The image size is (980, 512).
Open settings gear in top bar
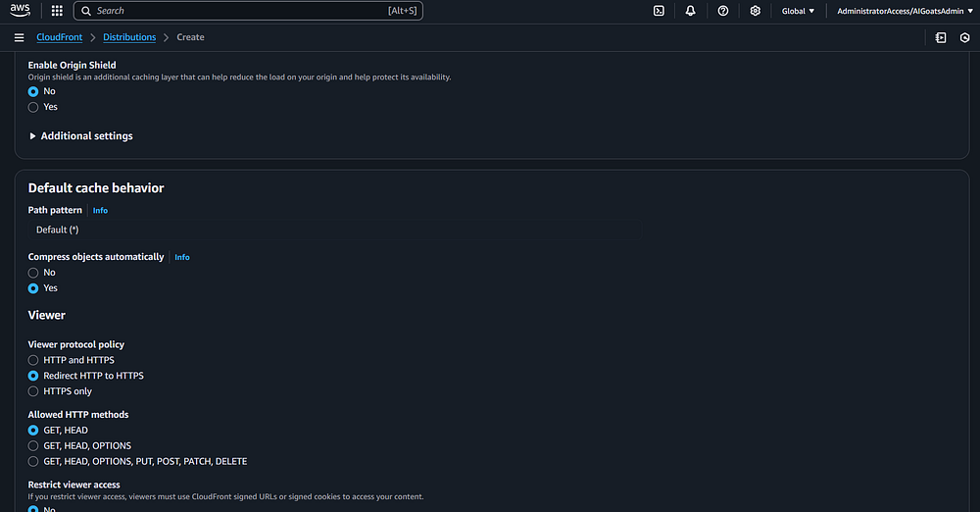pos(755,11)
